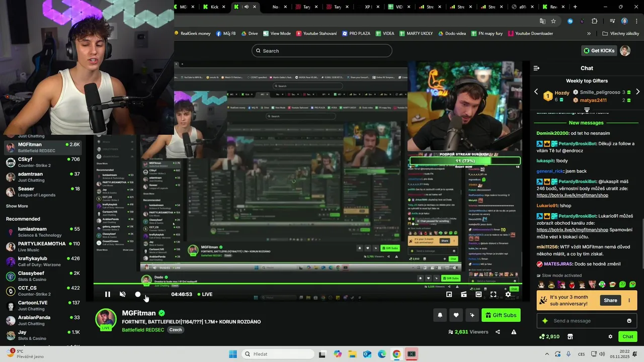644x362 pixels.
Task: Open Drive bookmark
Action: click(x=250, y=34)
